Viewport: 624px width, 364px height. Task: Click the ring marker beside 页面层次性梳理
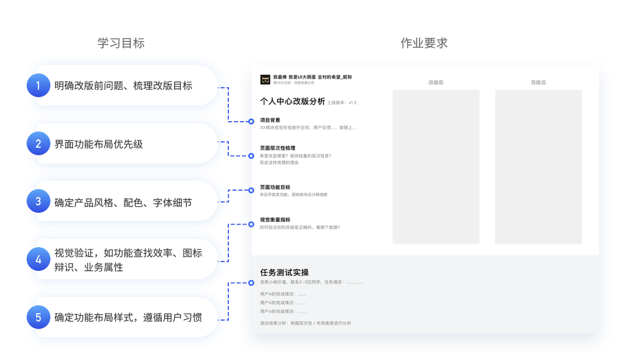point(251,156)
